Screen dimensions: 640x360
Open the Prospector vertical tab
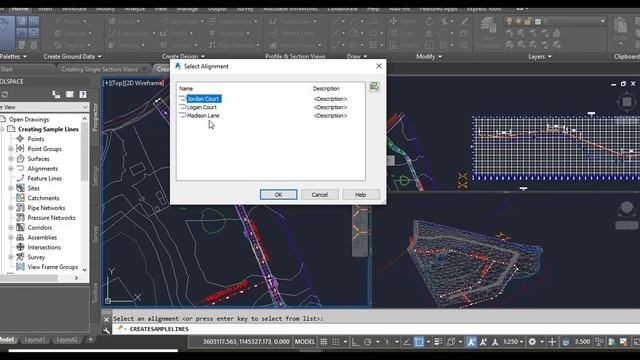tap(95, 118)
